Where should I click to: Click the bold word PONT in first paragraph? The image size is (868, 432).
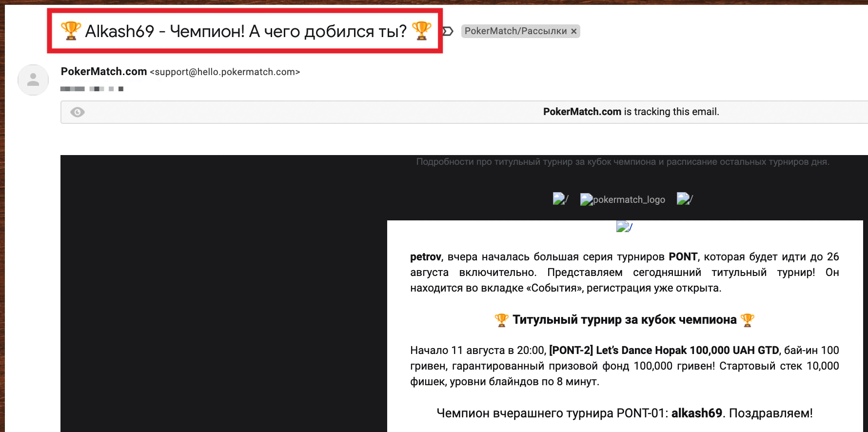(x=683, y=257)
